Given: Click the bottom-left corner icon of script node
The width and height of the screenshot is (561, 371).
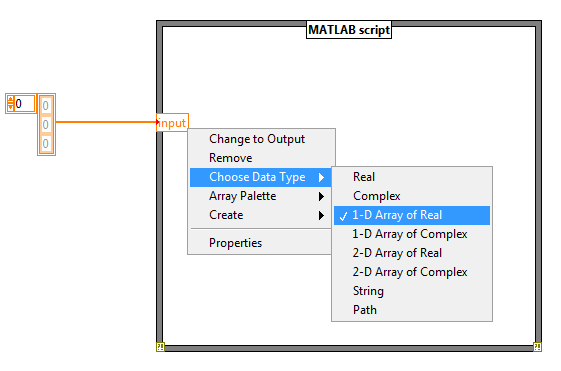Looking at the screenshot, I should [x=160, y=347].
